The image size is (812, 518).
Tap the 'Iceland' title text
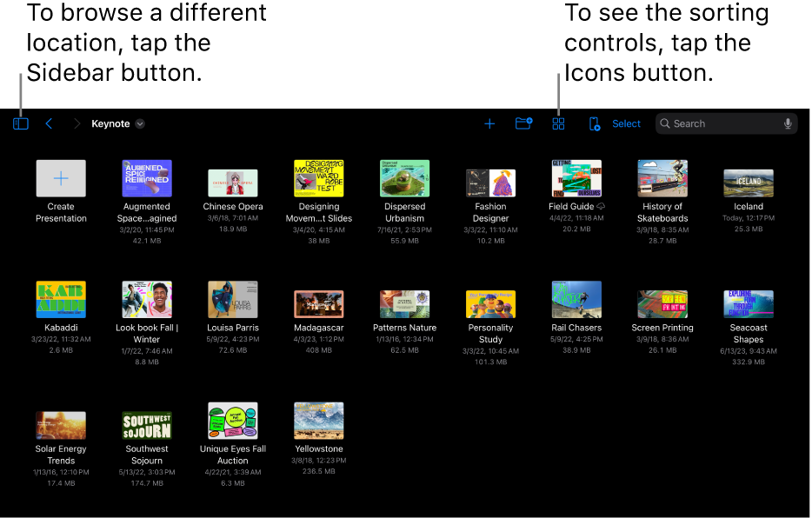749,207
